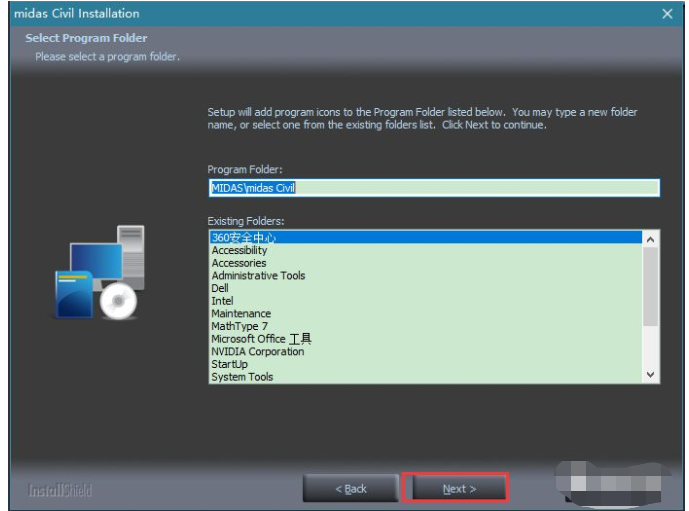Choose the StartUp folder

click(425, 364)
